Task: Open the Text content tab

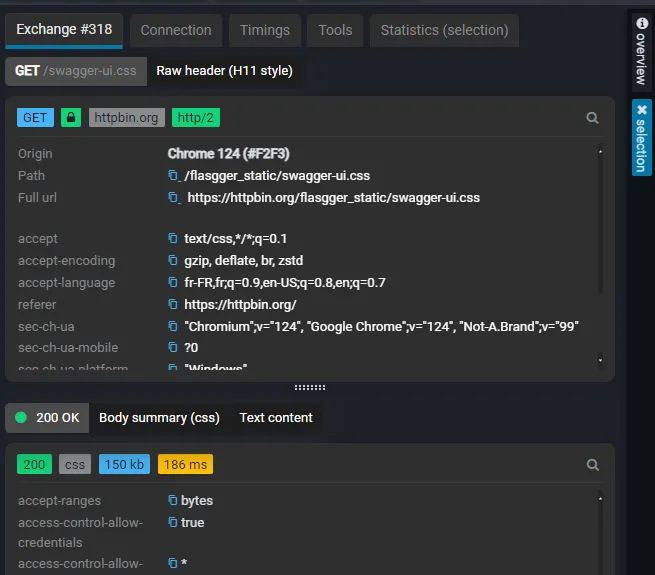Action: [276, 417]
